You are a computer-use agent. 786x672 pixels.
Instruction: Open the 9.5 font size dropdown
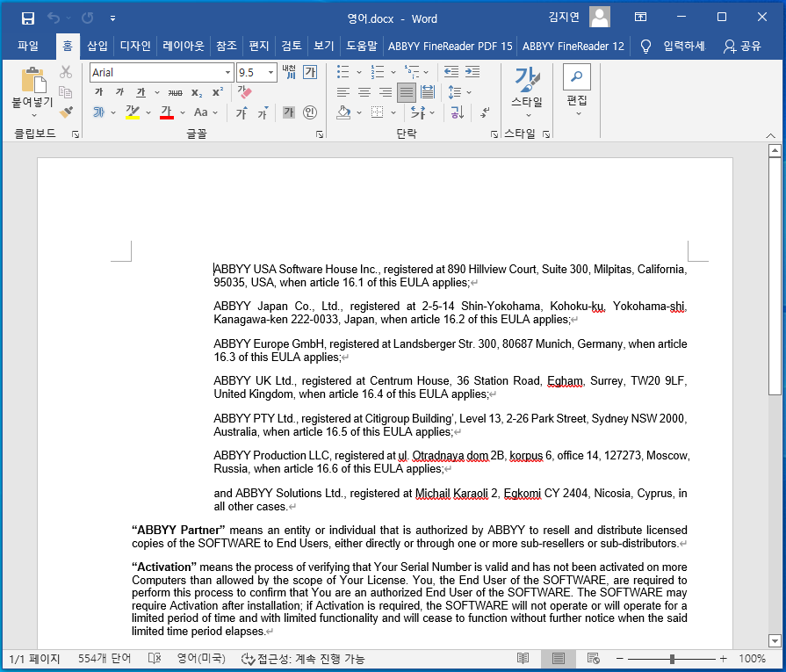pos(270,73)
